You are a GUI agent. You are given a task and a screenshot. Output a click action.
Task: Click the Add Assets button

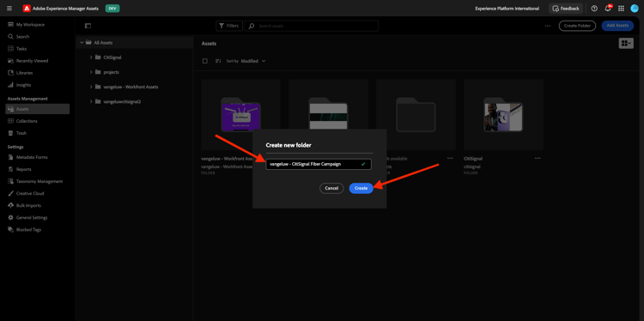pyautogui.click(x=617, y=26)
